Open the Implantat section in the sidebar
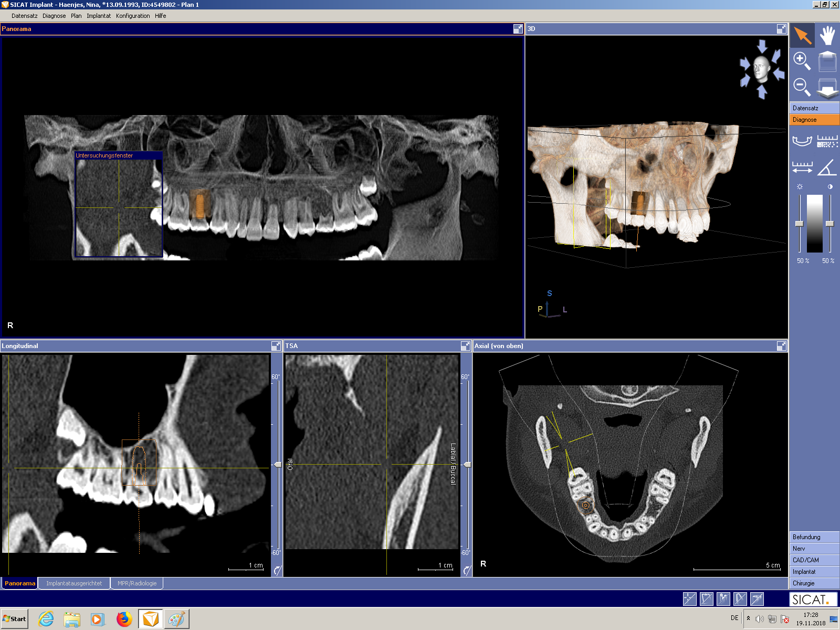Viewport: 840px width, 630px height. [814, 572]
